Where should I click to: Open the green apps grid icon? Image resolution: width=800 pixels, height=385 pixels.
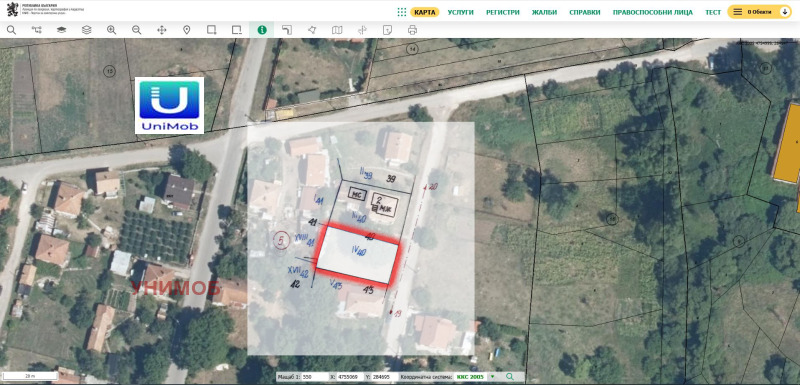(402, 12)
